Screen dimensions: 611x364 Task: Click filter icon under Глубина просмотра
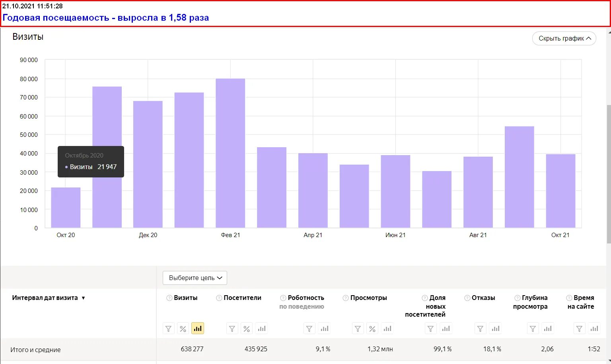pyautogui.click(x=533, y=329)
